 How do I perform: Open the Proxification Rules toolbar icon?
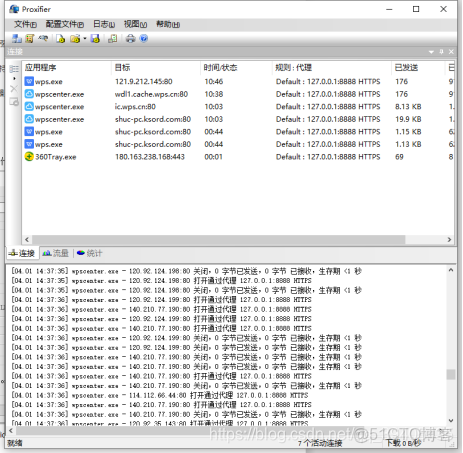[x=30, y=39]
